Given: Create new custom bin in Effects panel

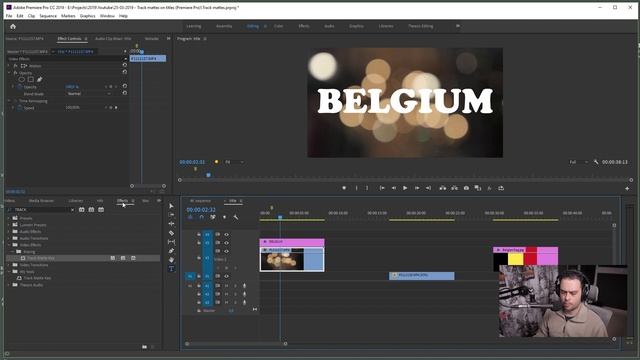Looking at the screenshot, I should [144, 347].
